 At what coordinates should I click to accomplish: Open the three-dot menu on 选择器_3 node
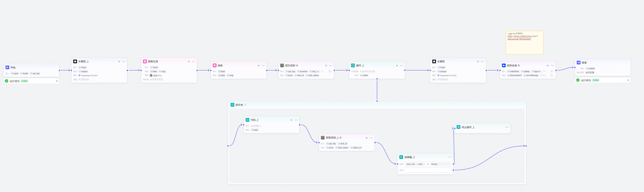(449, 157)
